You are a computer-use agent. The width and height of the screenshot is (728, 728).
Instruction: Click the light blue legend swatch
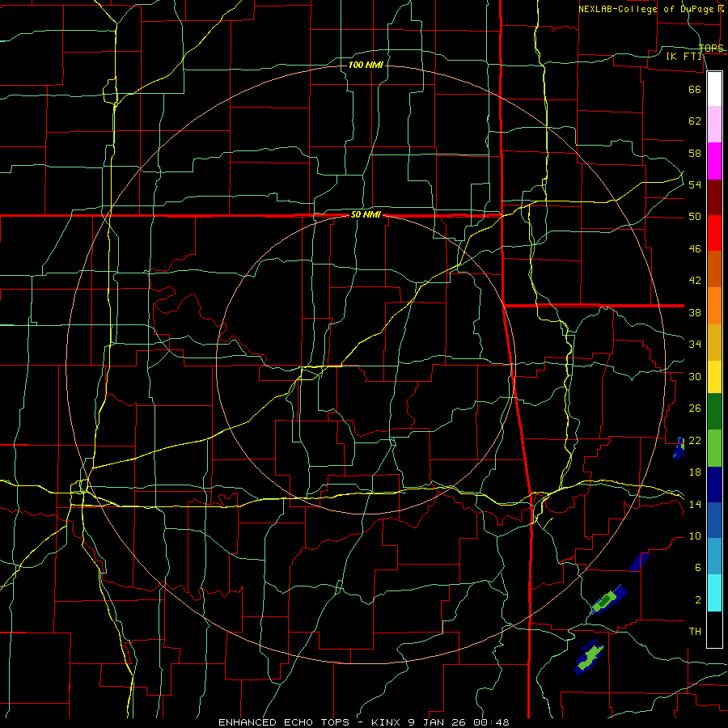point(714,557)
